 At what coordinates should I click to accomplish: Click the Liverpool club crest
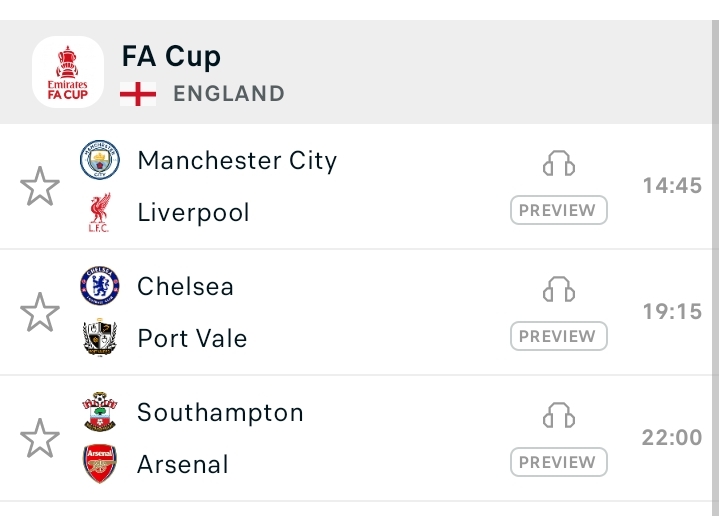[99, 213]
